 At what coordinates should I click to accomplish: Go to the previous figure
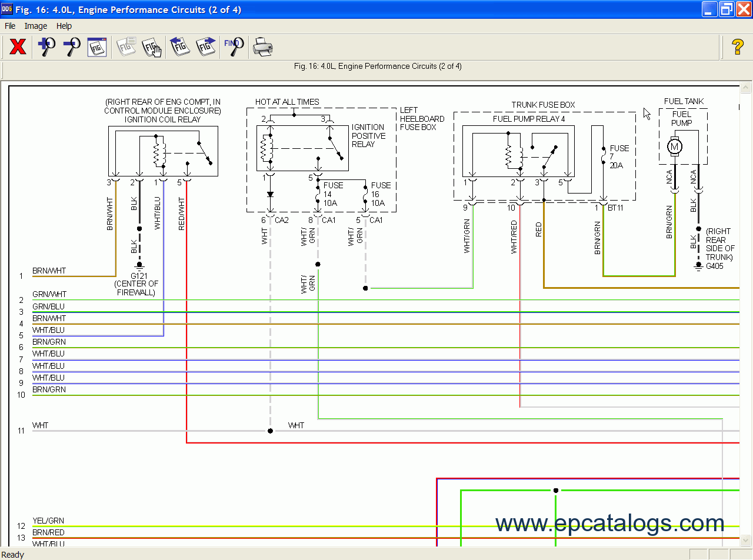(179, 46)
